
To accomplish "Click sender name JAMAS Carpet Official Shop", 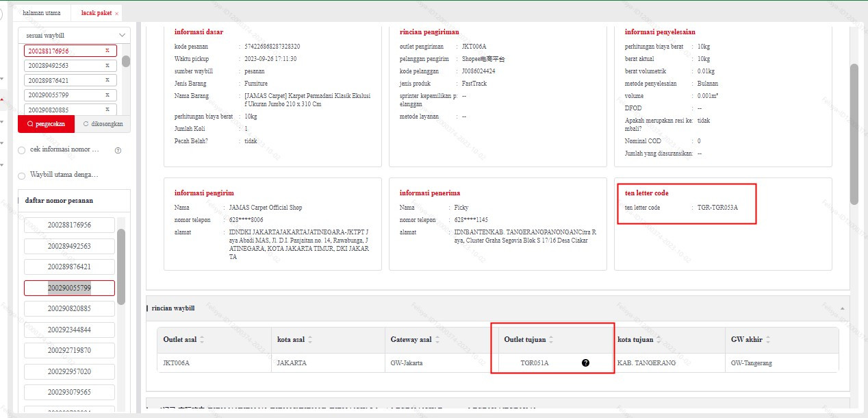I will pos(266,208).
